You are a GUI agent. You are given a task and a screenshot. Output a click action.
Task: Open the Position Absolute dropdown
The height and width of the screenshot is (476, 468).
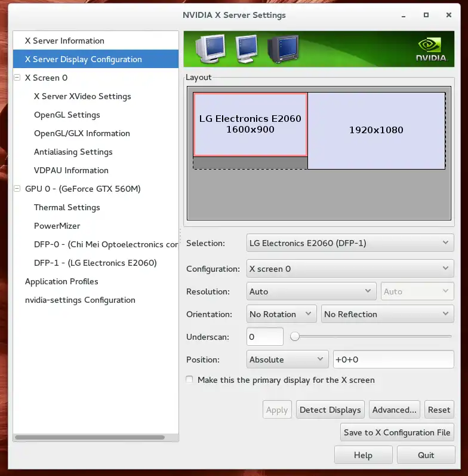[x=287, y=360]
